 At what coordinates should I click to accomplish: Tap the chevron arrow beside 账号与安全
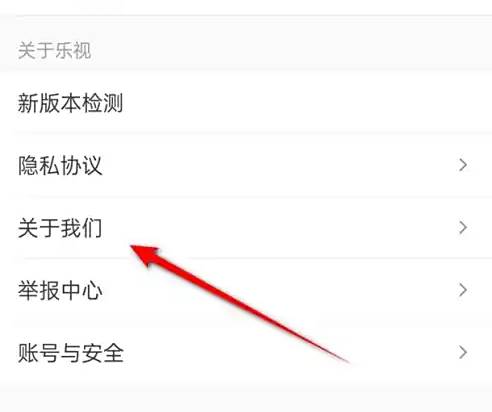click(x=463, y=352)
